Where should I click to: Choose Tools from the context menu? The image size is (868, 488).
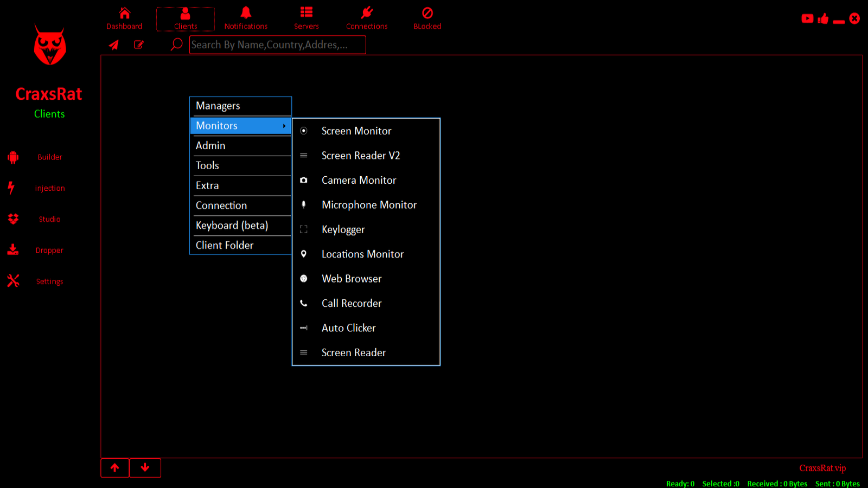tap(240, 165)
